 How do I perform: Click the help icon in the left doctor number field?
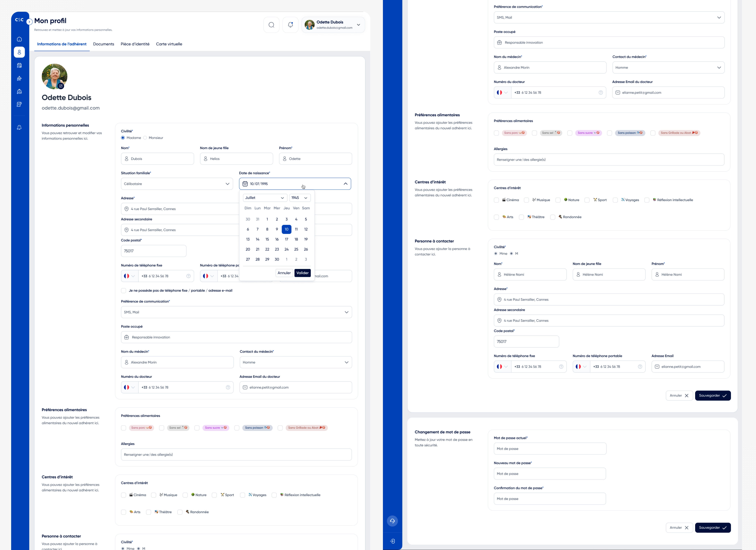(228, 387)
